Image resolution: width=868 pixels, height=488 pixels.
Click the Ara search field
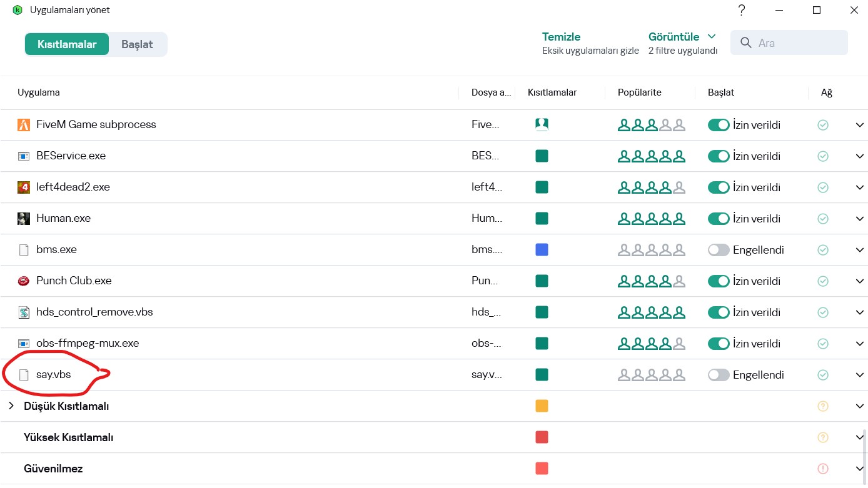797,43
